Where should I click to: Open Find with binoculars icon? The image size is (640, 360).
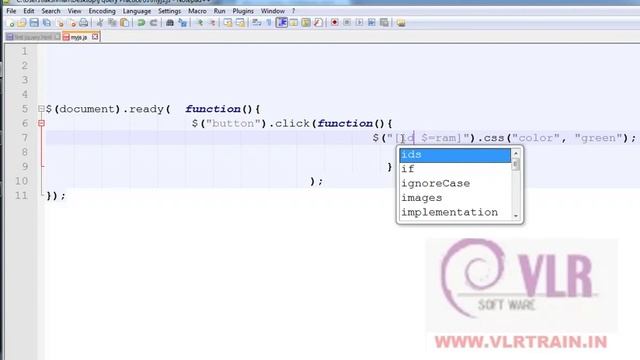(x=170, y=23)
